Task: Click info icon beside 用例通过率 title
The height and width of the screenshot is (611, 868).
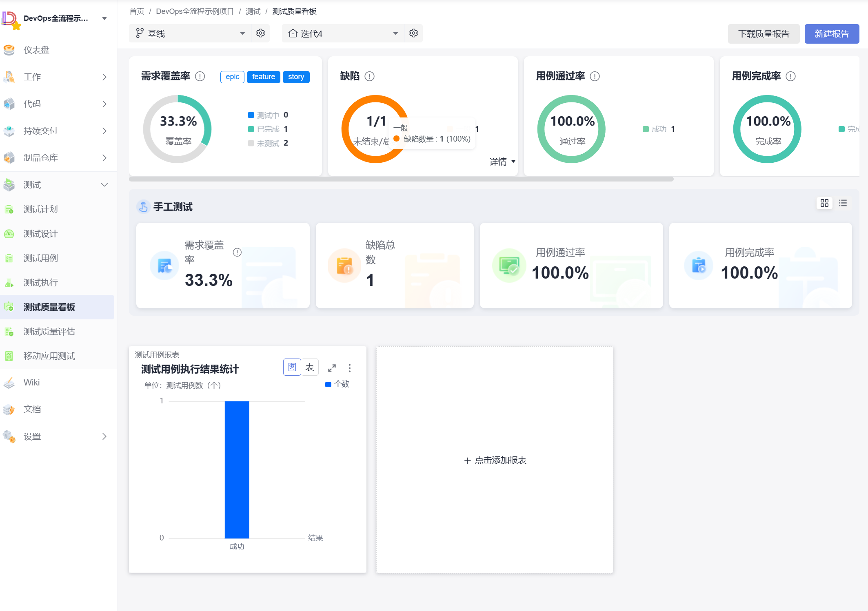Action: coord(595,76)
